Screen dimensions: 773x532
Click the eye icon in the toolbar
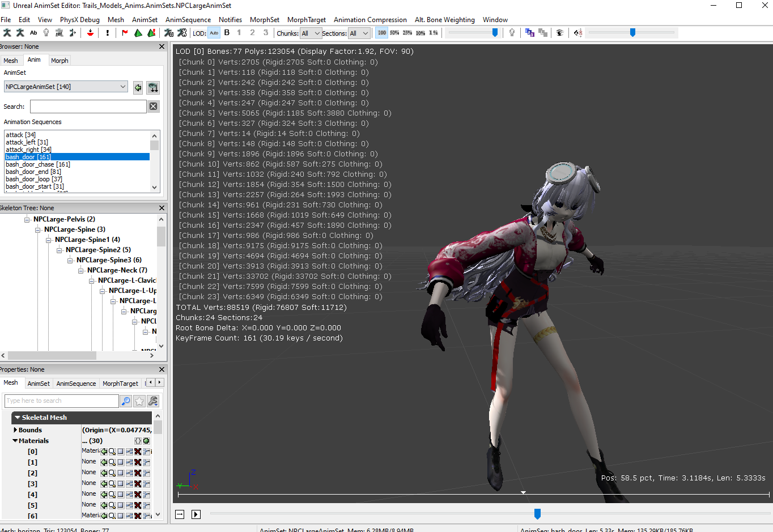pyautogui.click(x=560, y=33)
